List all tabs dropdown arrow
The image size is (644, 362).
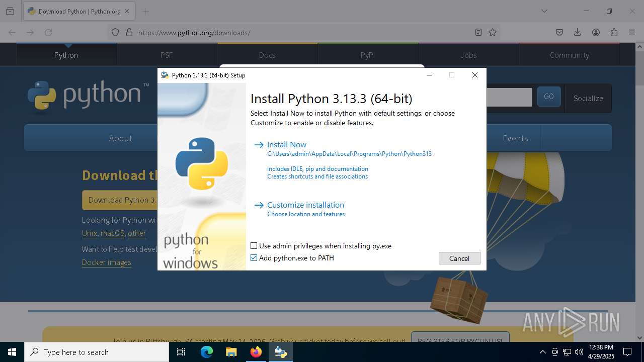[544, 11]
